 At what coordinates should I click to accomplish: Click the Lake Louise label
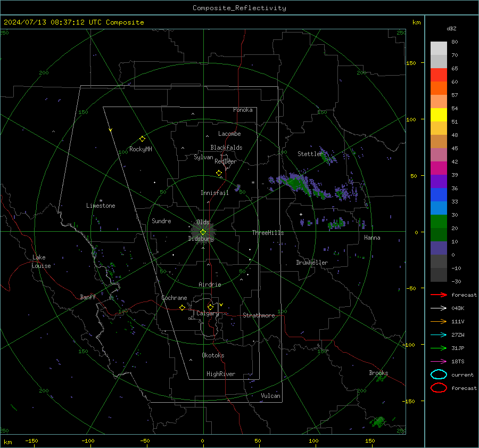point(41,262)
